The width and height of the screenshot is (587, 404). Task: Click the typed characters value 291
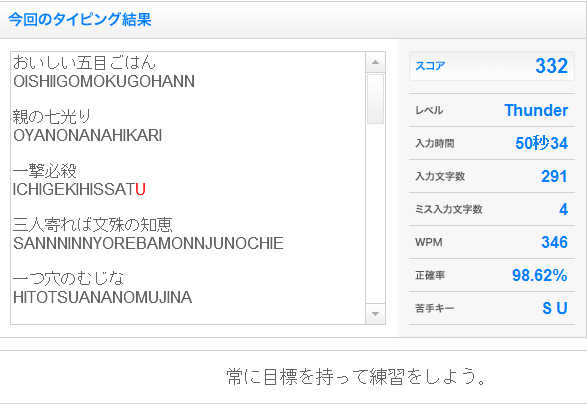[554, 176]
